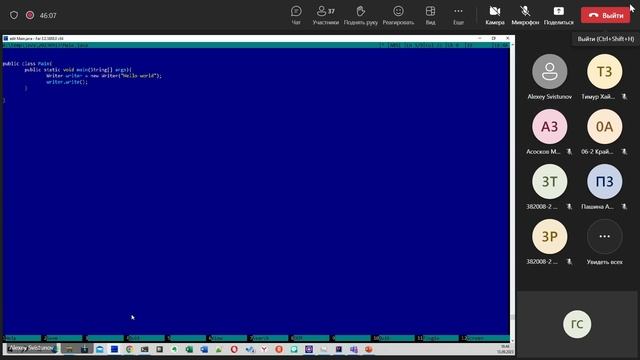Click the Alexey Svistunov presenter name label
640x360 pixels.
tap(31, 348)
